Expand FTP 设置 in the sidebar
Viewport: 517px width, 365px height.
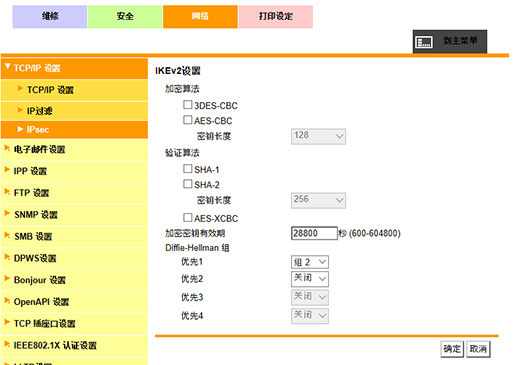click(x=74, y=193)
